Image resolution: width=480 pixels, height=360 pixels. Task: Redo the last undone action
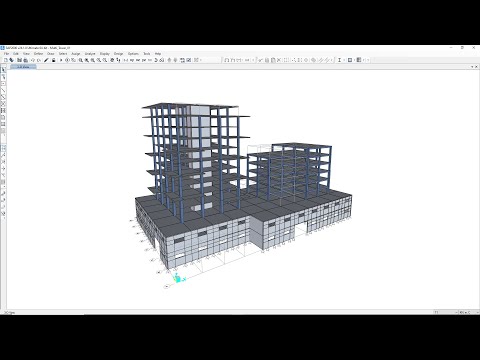point(39,60)
